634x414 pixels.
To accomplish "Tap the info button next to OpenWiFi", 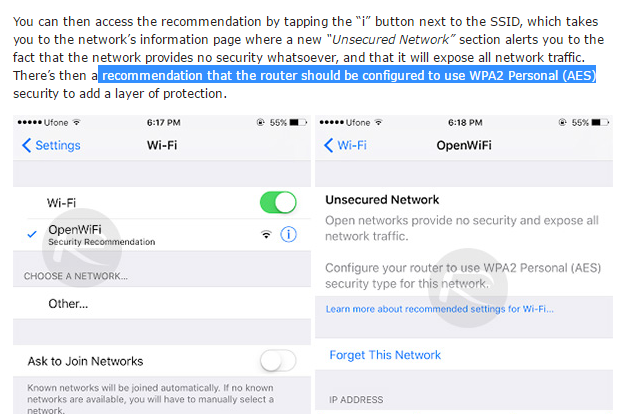I will (x=289, y=235).
